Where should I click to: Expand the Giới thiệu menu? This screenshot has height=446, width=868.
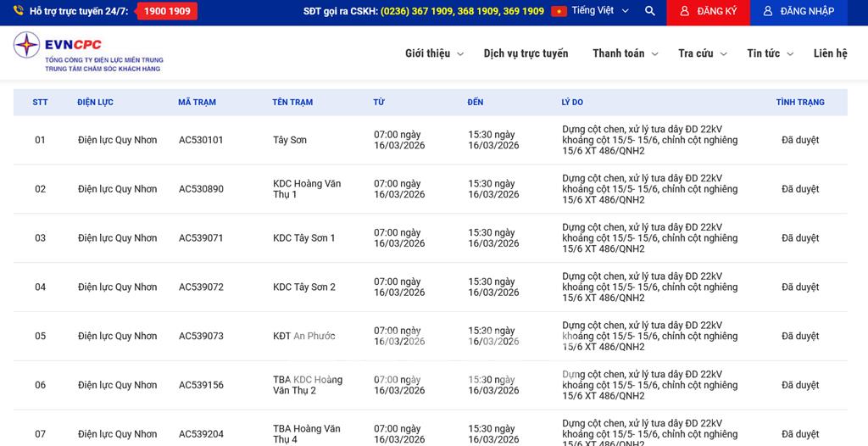tap(434, 53)
